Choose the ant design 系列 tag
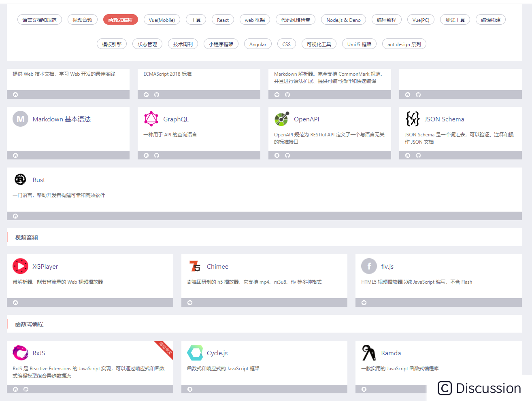Image resolution: width=532 pixels, height=401 pixels. pos(404,44)
